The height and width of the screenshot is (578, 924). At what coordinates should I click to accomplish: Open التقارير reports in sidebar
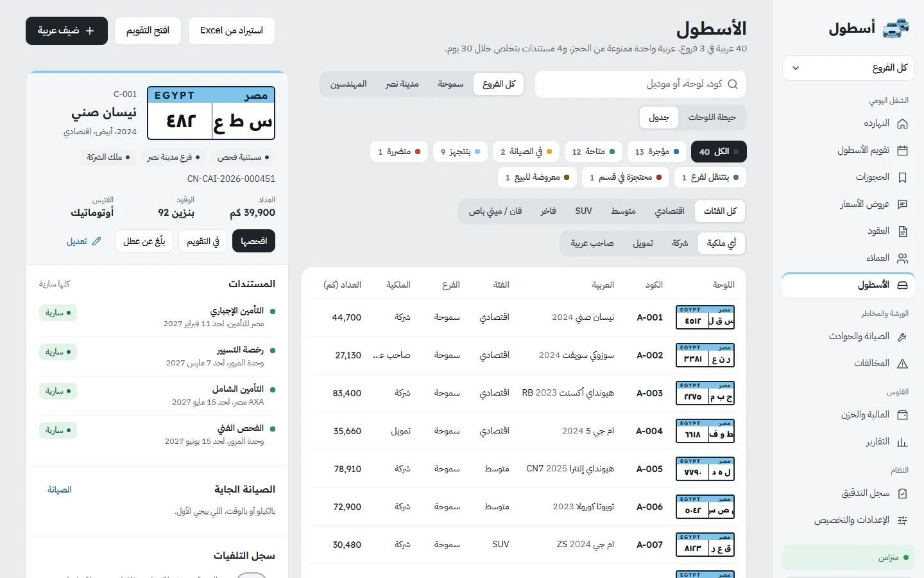coord(848,442)
